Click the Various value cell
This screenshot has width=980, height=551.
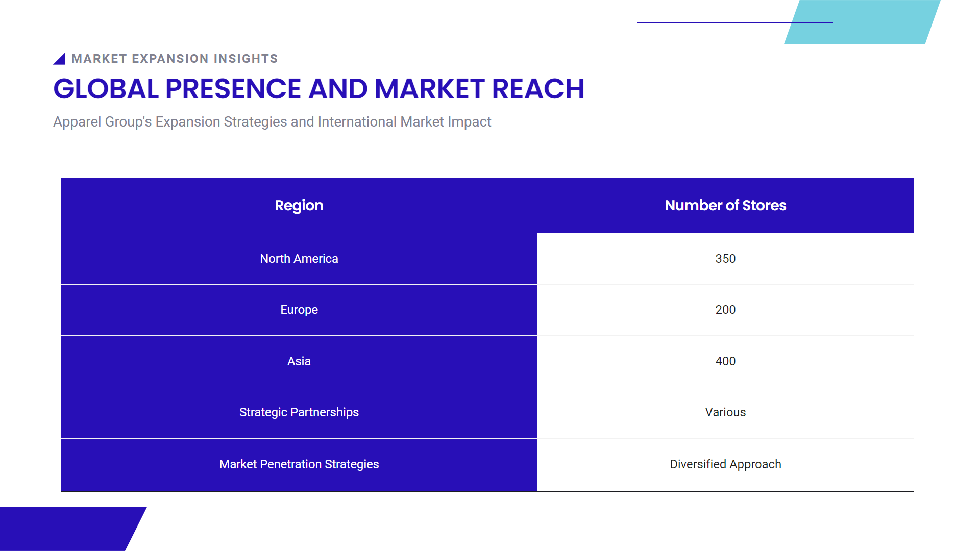point(725,412)
